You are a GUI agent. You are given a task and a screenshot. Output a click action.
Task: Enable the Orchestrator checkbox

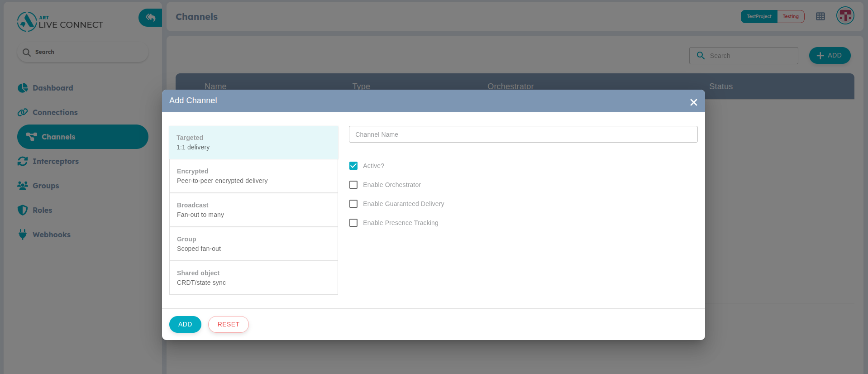[353, 185]
